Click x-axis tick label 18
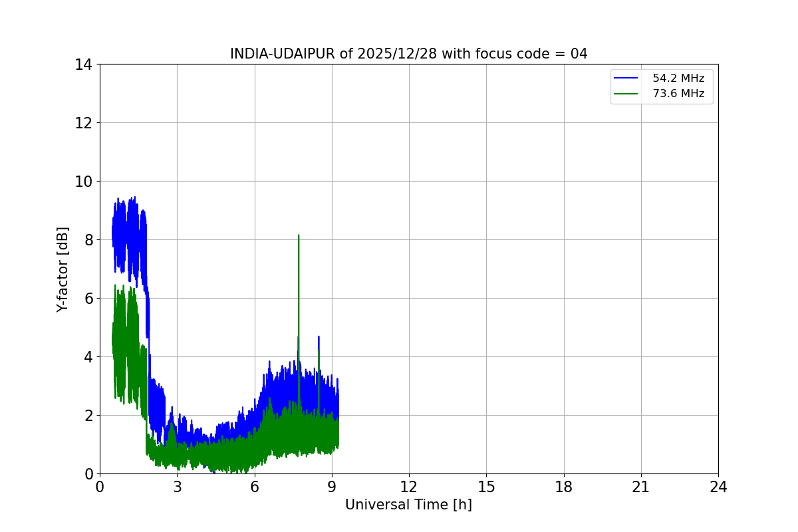Viewport: 798px width, 532px height. 564,487
